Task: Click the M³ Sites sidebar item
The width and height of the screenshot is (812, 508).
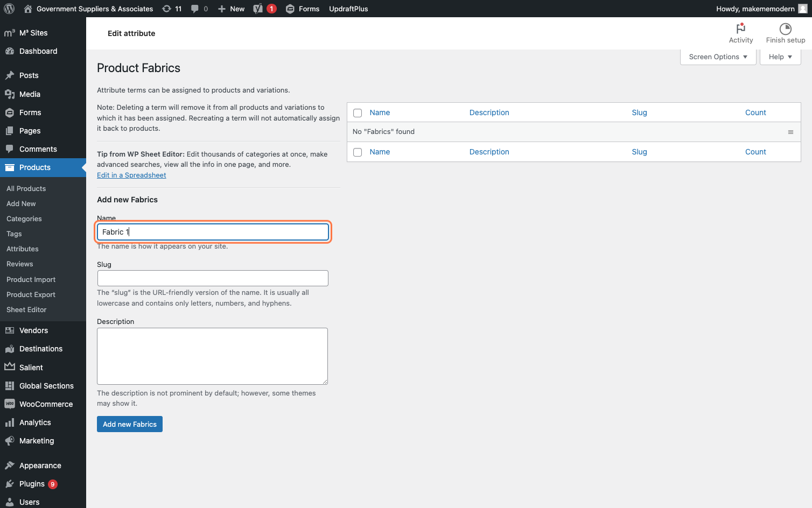Action: [43, 33]
